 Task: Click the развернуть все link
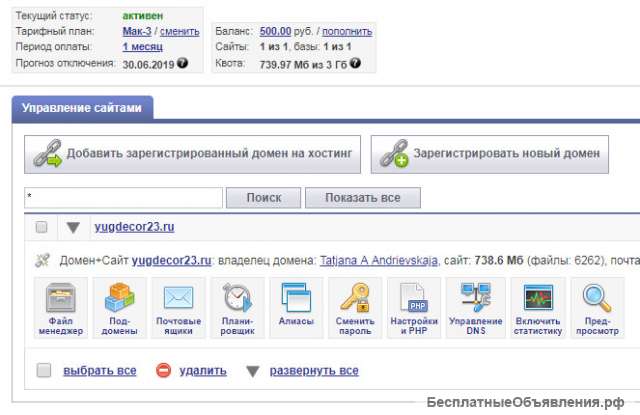pos(314,371)
